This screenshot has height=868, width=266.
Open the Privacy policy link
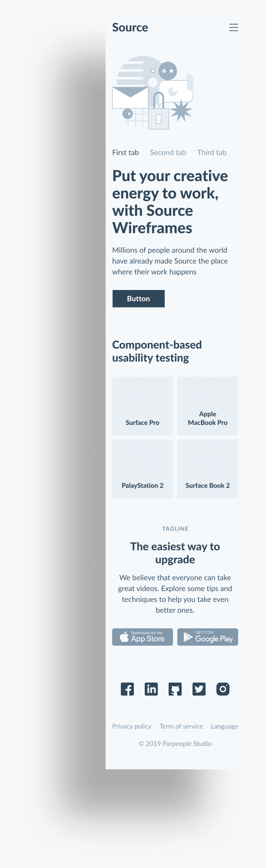[x=132, y=726]
